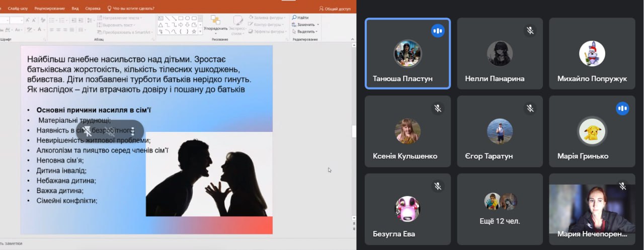The image size is (644, 250).
Task: Expand the Заменить dropdown
Action: (x=318, y=24)
